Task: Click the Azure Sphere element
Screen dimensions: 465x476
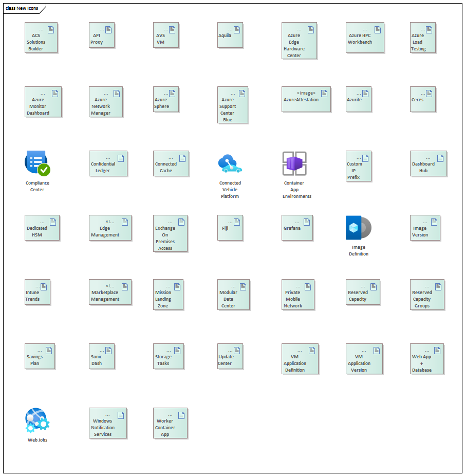Action: (166, 99)
